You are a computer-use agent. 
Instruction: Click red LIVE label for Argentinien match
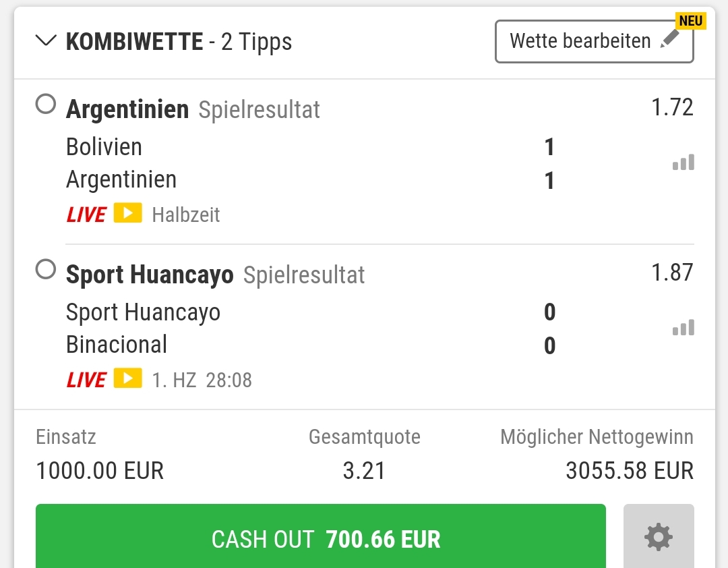[86, 215]
